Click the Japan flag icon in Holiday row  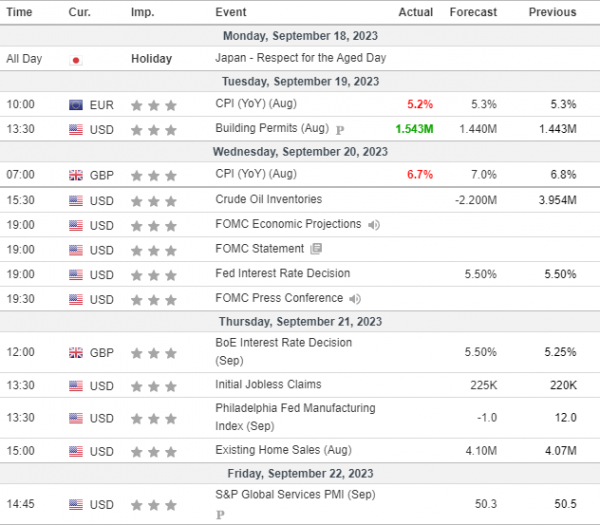75,59
